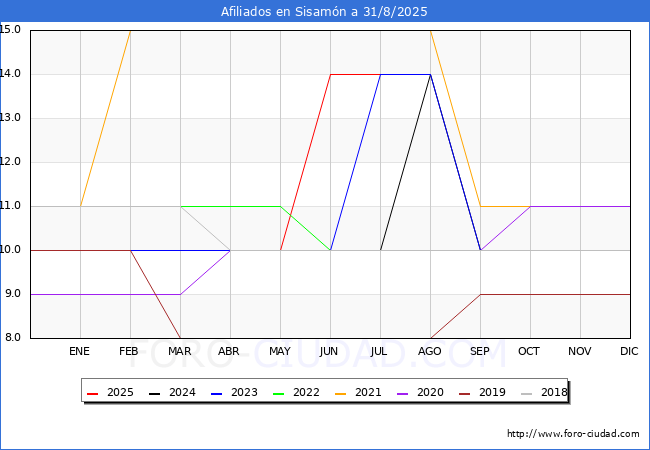This screenshot has width=650, height=450.
Task: Click the 10.0 y-axis value
Action: (10, 249)
